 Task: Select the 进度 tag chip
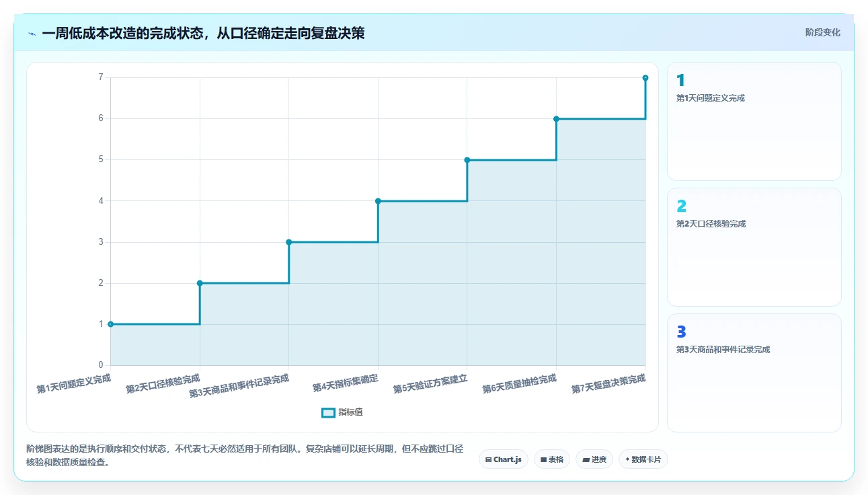point(594,459)
